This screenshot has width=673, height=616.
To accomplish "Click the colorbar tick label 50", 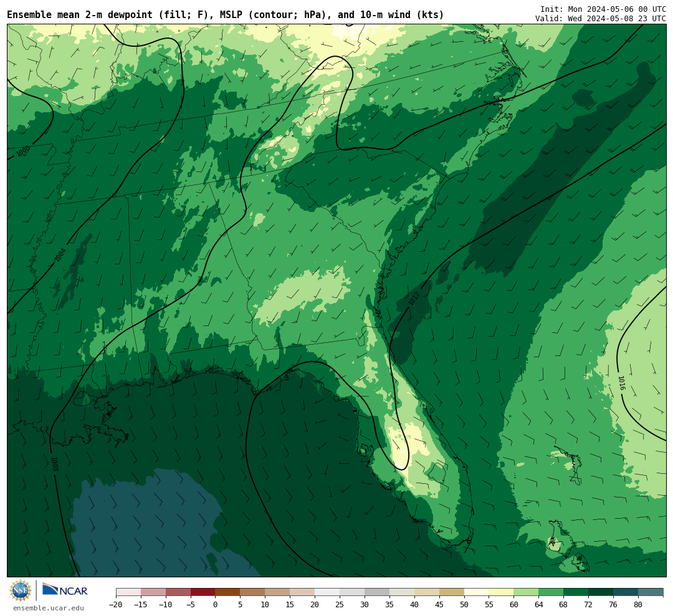I will click(464, 605).
